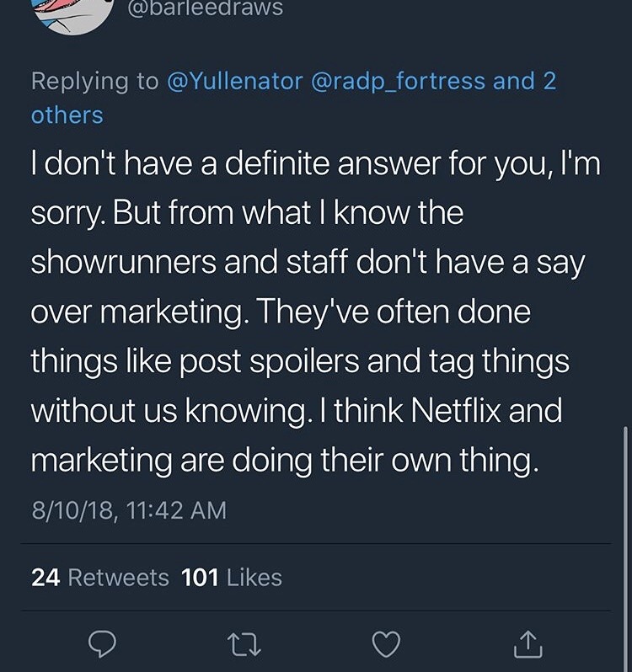Retweet this post using the arrows icon
The width and height of the screenshot is (632, 672).
pyautogui.click(x=244, y=645)
